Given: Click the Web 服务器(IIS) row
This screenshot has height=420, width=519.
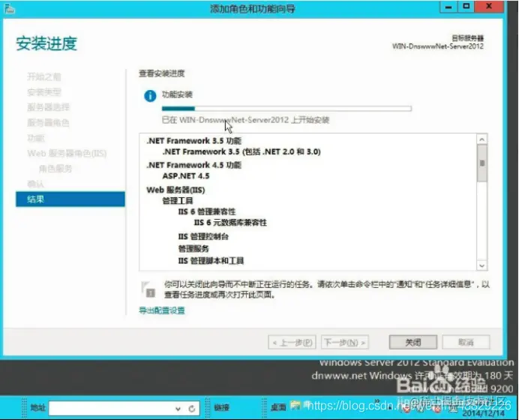Looking at the screenshot, I should (175, 190).
